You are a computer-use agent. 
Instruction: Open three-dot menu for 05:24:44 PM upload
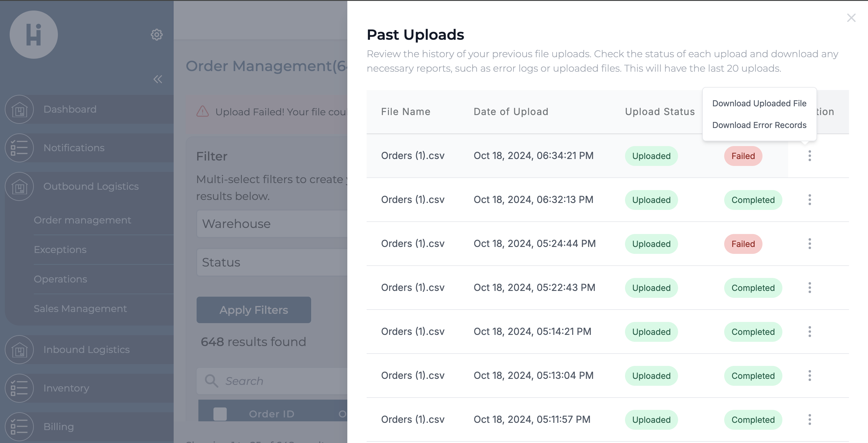tap(810, 244)
